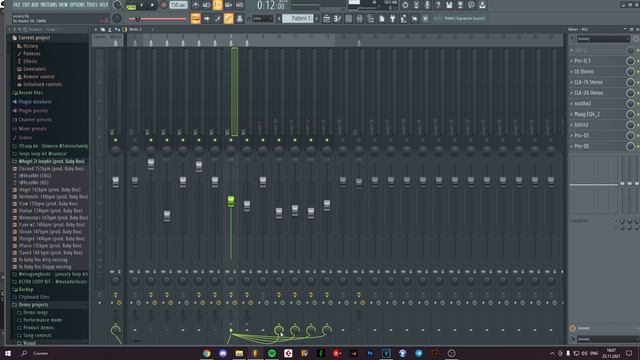The height and width of the screenshot is (360, 640).
Task: Open the Glitch2 slot arrow menu
Action: pyautogui.click(x=571, y=125)
